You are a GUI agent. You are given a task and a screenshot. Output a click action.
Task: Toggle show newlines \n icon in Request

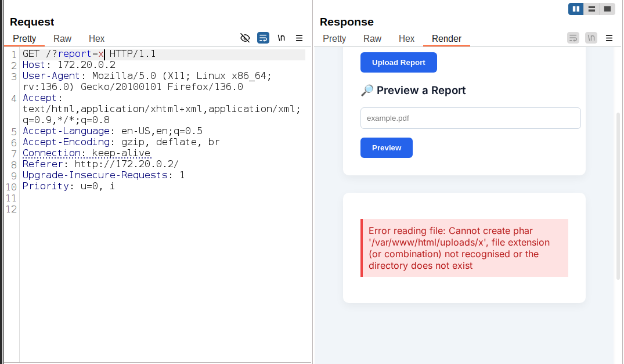[x=282, y=38]
